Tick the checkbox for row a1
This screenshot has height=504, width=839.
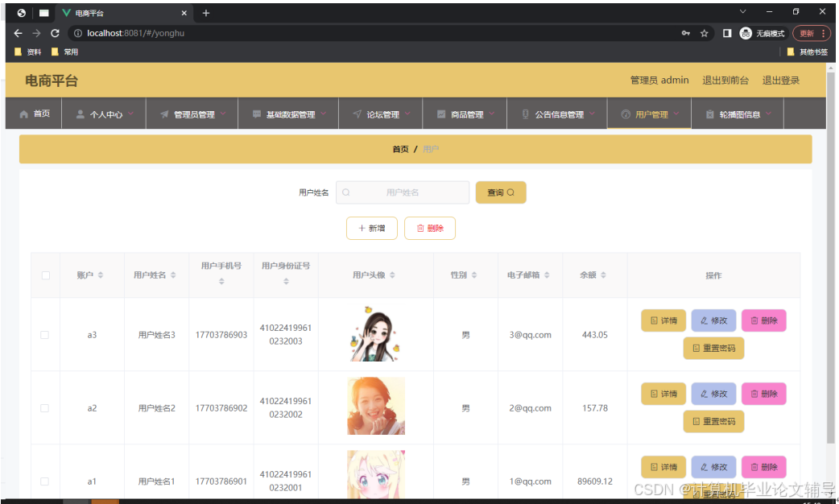[x=45, y=481]
